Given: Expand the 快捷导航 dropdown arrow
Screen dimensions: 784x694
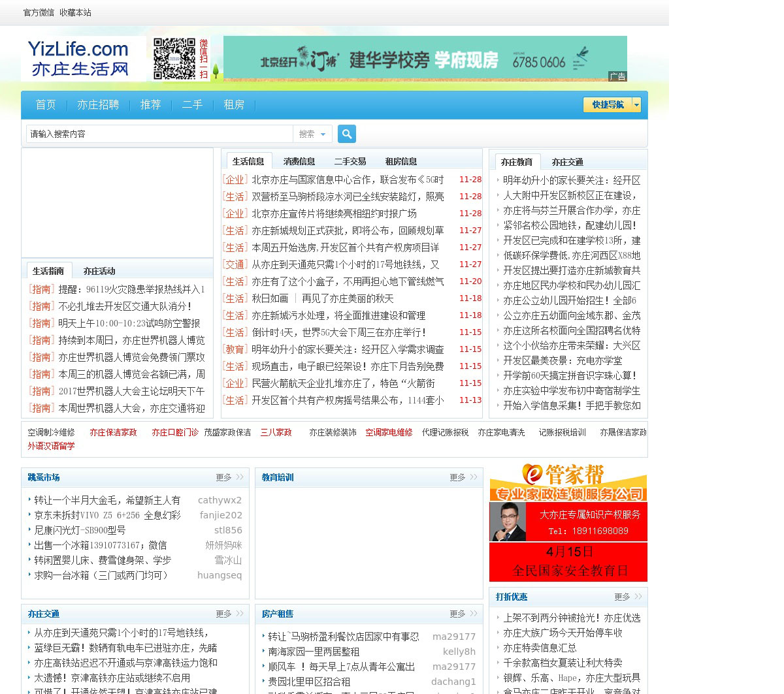Looking at the screenshot, I should [637, 104].
